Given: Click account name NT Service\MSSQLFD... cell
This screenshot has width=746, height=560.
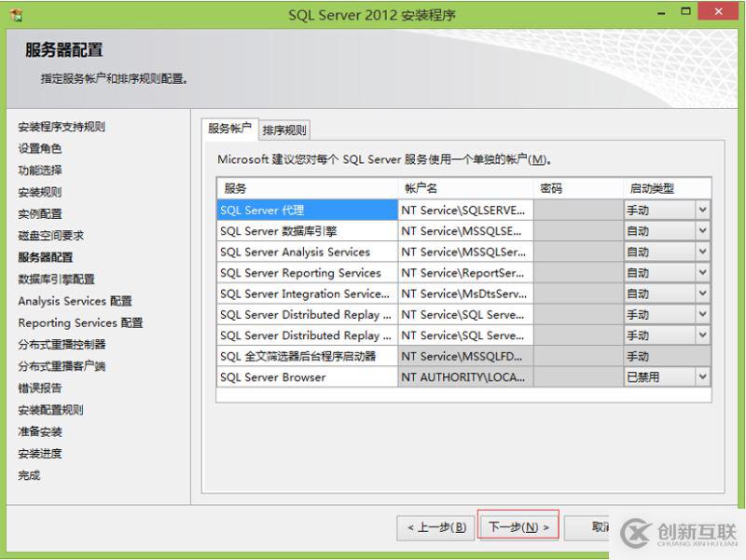Looking at the screenshot, I should point(465,357).
